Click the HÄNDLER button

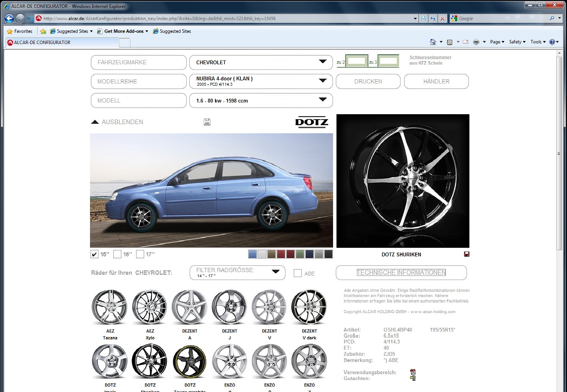(x=436, y=81)
